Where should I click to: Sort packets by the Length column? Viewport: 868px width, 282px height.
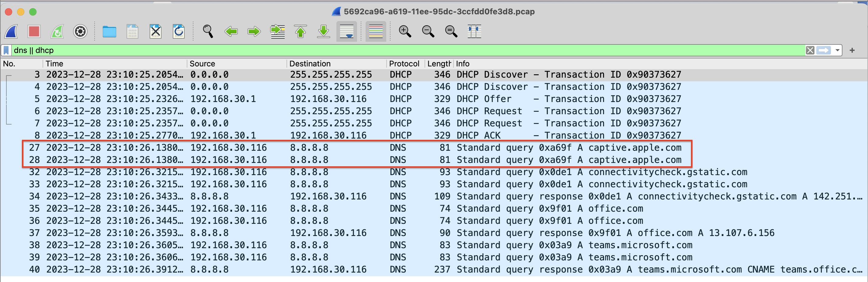(439, 64)
